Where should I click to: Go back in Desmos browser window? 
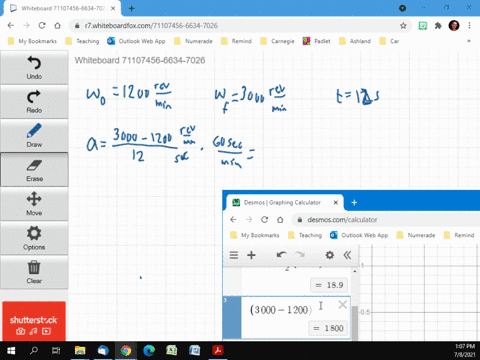(233, 220)
